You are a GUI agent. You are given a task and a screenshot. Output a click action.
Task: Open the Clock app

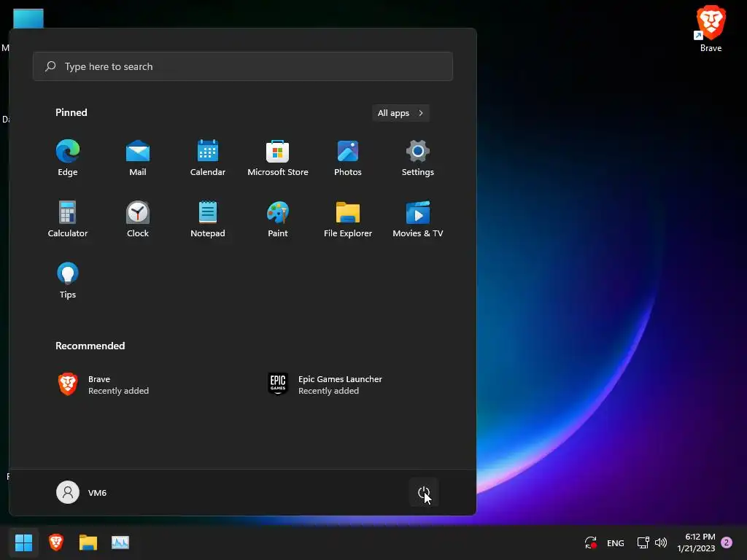click(x=138, y=219)
